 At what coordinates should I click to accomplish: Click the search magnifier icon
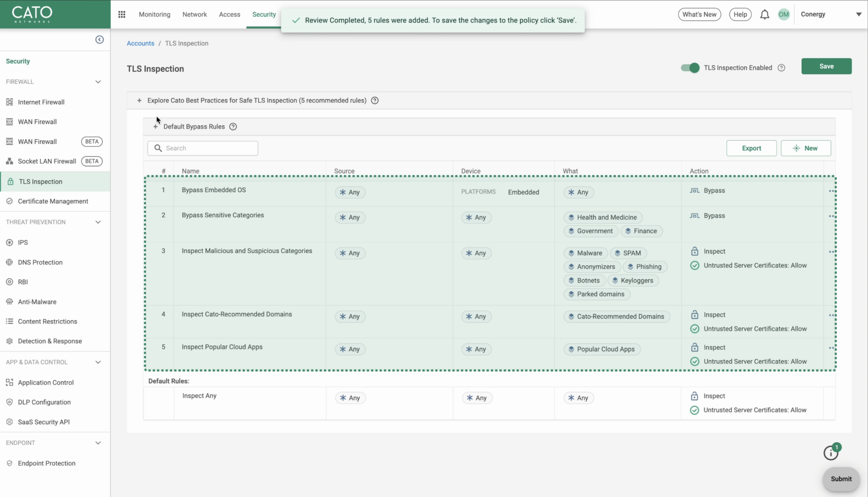(x=158, y=148)
